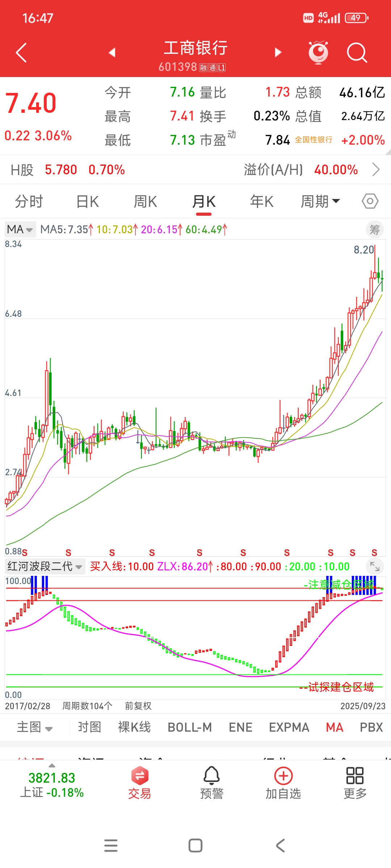
Task: Tap the 前复权 adjustment label
Action: pyautogui.click(x=138, y=706)
